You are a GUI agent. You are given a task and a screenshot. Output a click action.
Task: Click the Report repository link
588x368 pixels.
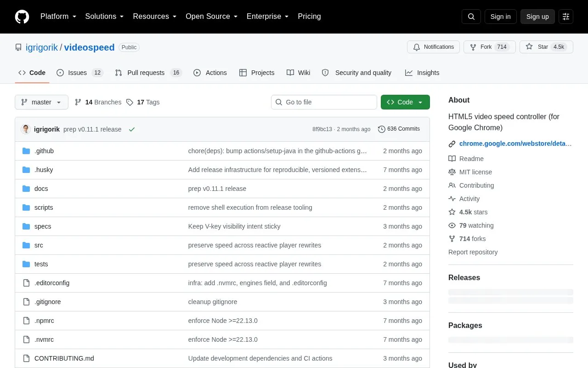(473, 252)
